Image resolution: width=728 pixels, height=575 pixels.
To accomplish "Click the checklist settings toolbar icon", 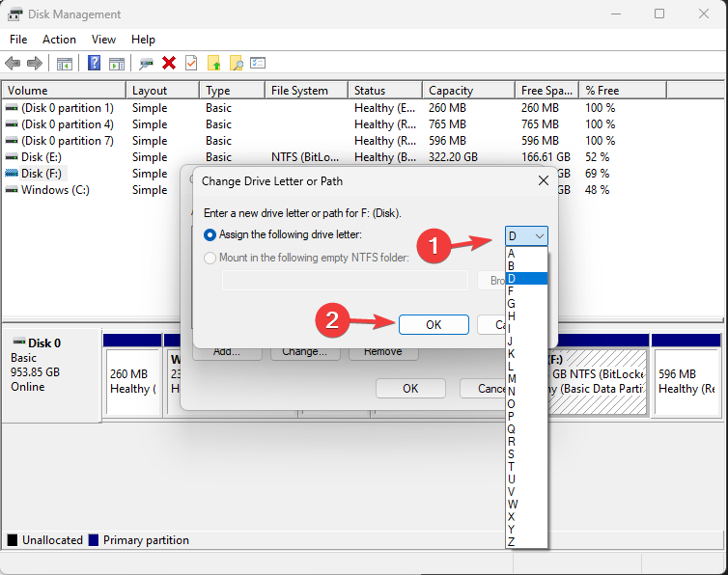I will (258, 63).
